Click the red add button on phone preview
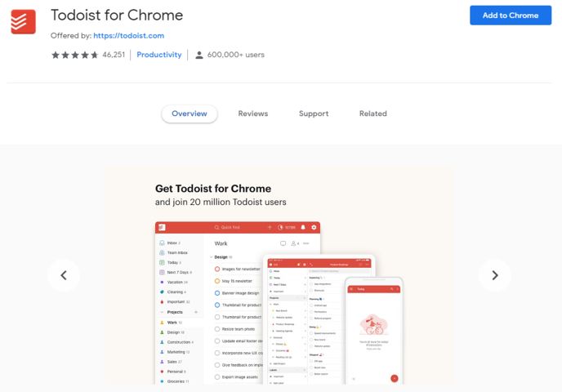Viewport: 562px width, 392px height. (395, 378)
